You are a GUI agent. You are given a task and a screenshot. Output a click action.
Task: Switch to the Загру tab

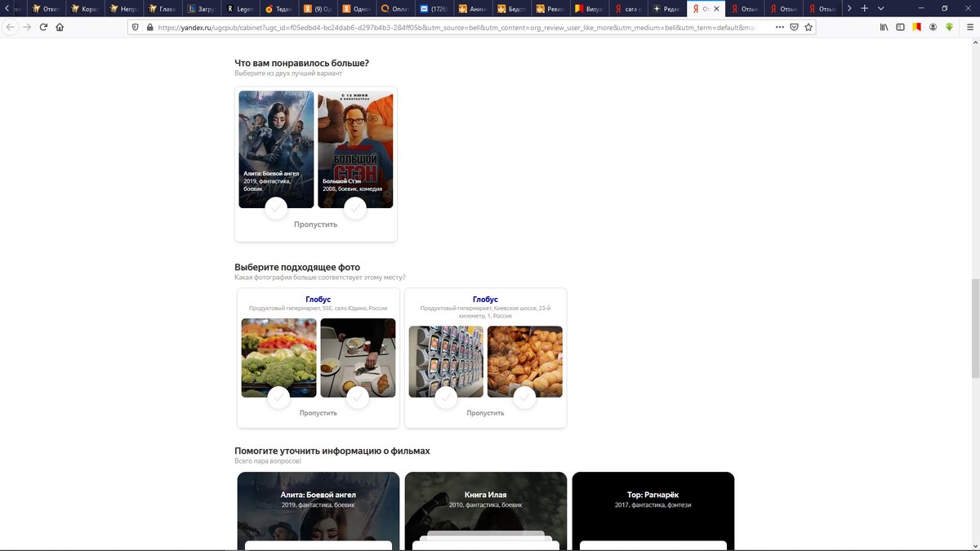200,8
